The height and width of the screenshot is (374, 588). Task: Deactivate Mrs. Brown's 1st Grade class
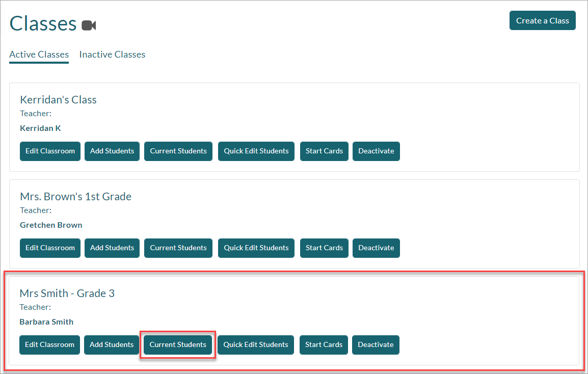coord(376,248)
